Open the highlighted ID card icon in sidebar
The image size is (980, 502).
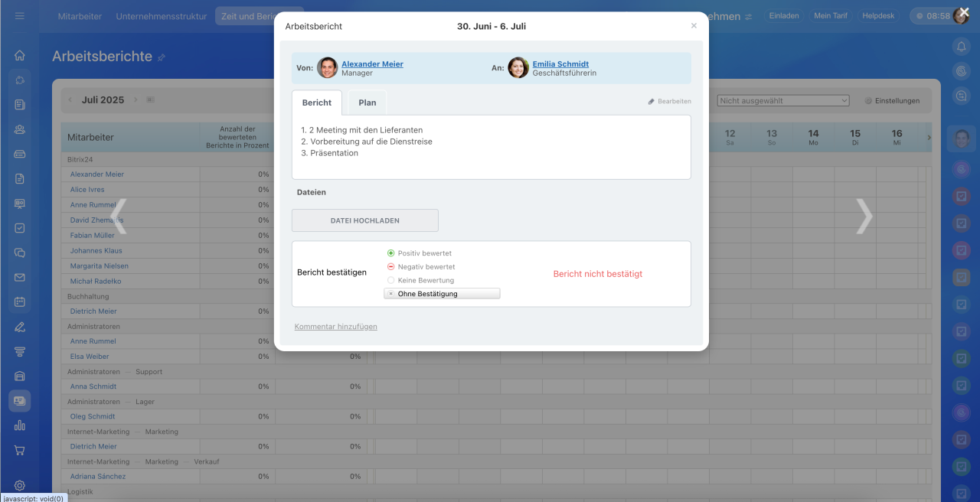click(20, 400)
